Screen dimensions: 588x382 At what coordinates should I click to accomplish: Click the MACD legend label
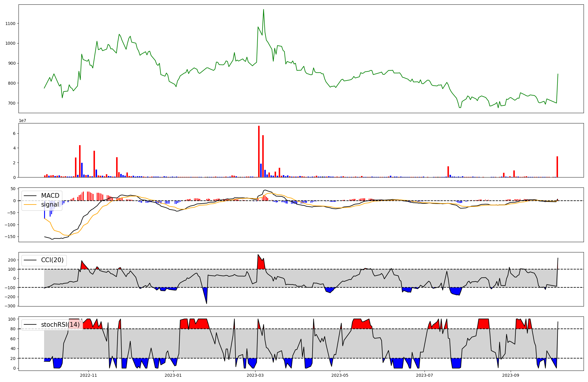pos(50,196)
